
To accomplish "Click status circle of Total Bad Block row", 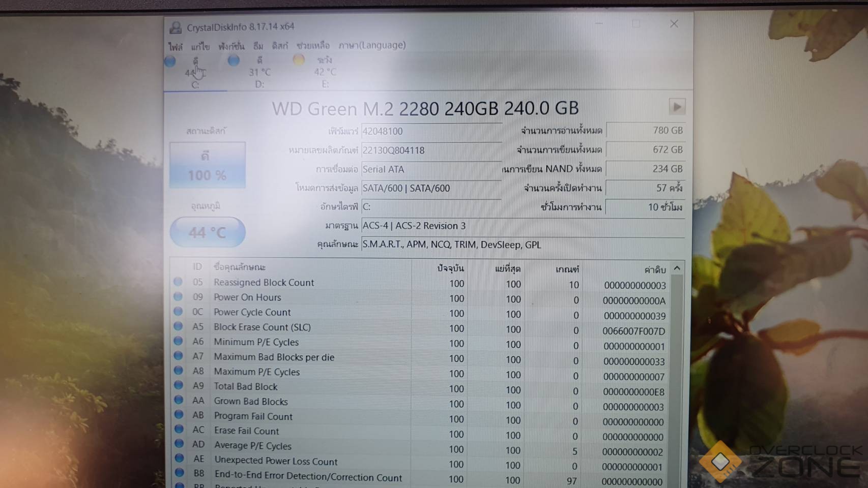I will pos(179,385).
